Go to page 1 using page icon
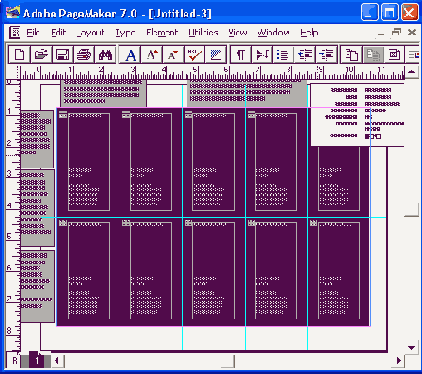 pyautogui.click(x=36, y=360)
